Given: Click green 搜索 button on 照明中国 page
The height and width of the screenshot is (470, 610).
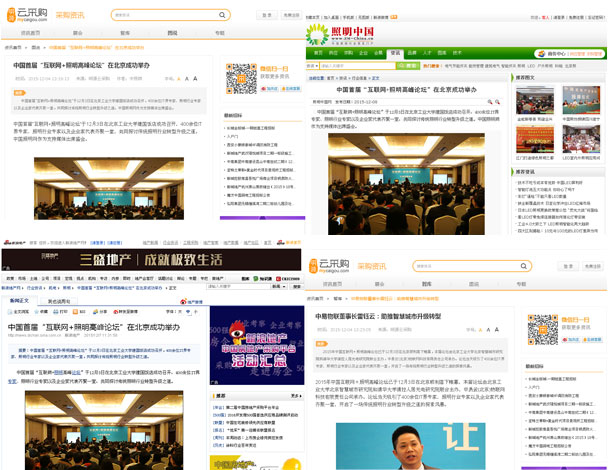Looking at the screenshot, I should [x=408, y=66].
